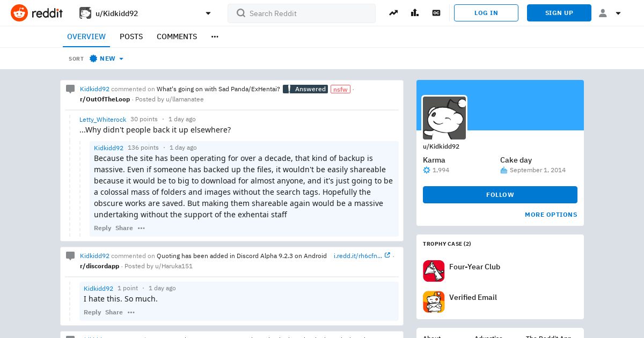The image size is (644, 338).
Task: Open the i.redd.it external image link
Action: 362,256
